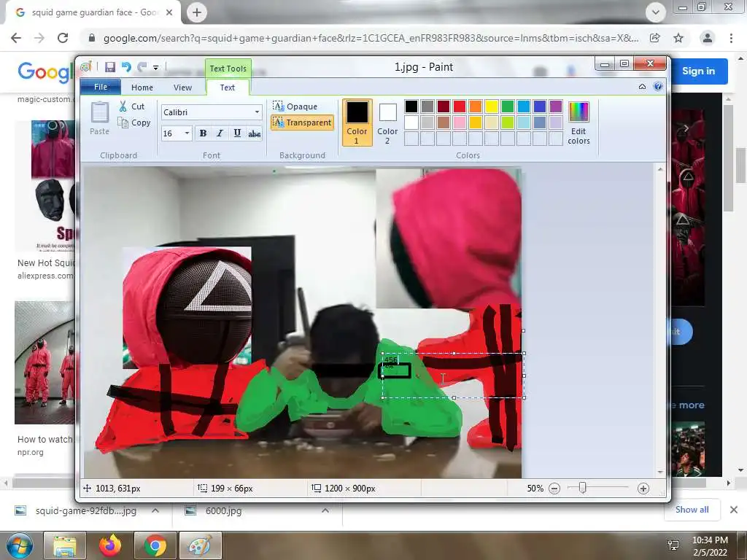Image resolution: width=747 pixels, height=560 pixels.
Task: Switch to the Home ribbon tab
Action: pos(142,87)
